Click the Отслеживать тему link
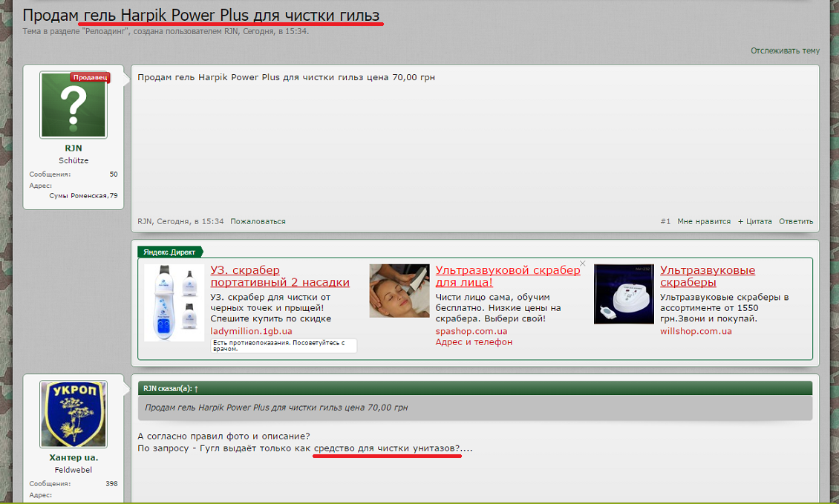 coord(785,50)
